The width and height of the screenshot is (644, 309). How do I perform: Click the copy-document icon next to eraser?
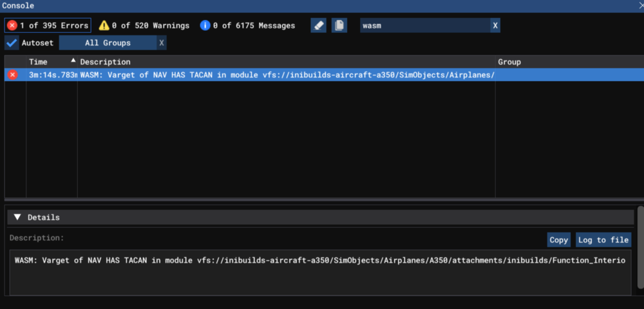click(339, 26)
